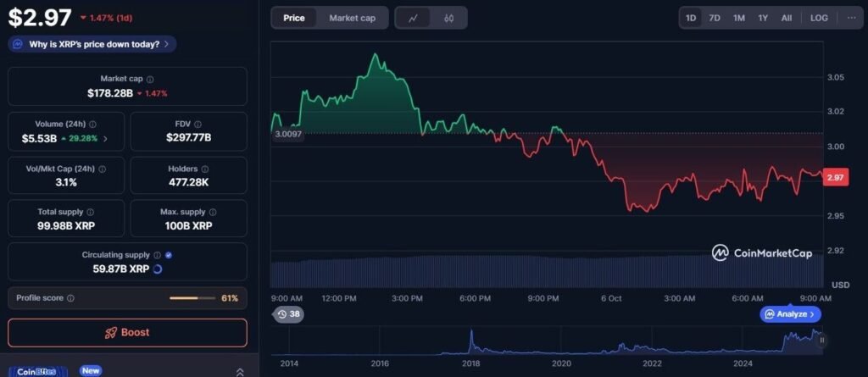This screenshot has width=868, height=377.
Task: Click the info icon beside Total supply
Action: (x=90, y=212)
